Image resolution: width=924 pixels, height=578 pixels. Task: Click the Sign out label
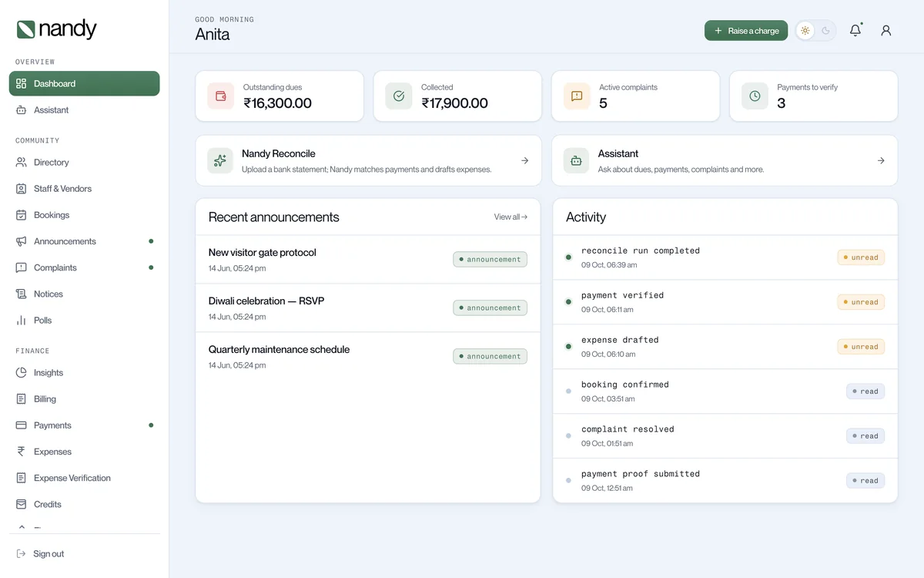pos(49,554)
